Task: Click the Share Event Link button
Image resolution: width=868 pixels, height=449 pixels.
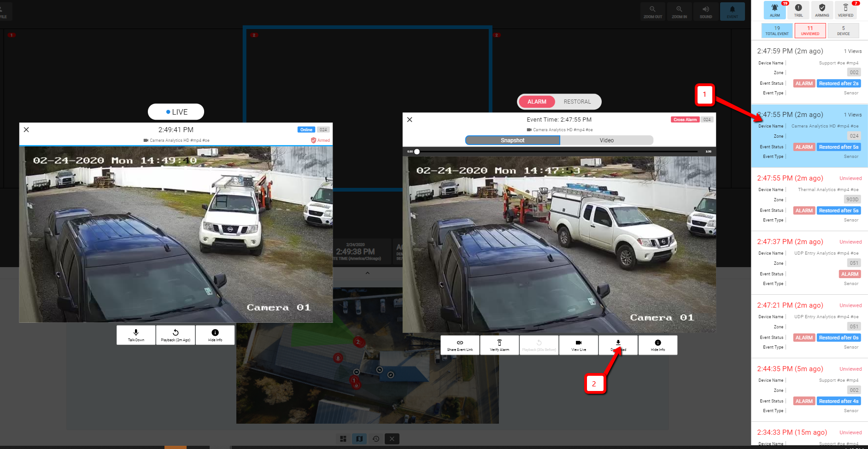Action: tap(460, 345)
